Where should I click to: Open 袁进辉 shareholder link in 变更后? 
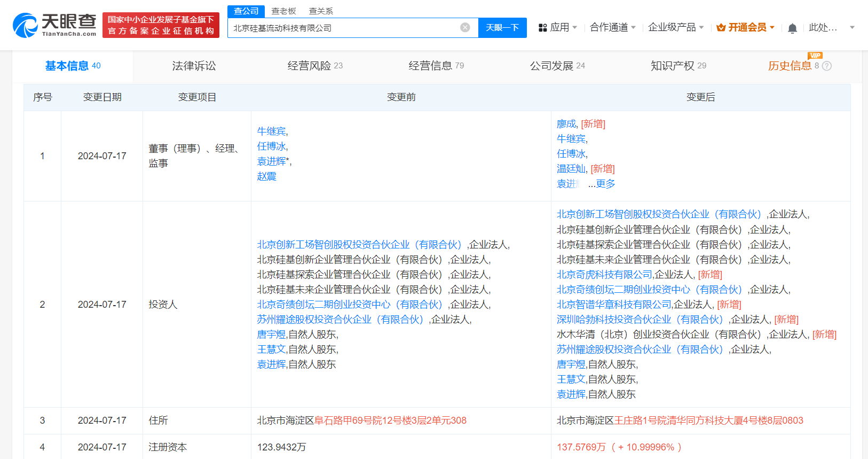(571, 394)
